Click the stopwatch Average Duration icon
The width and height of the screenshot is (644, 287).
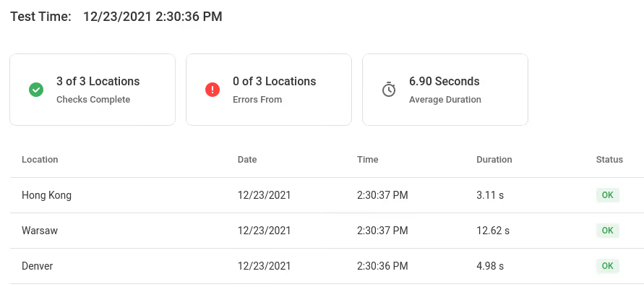389,89
